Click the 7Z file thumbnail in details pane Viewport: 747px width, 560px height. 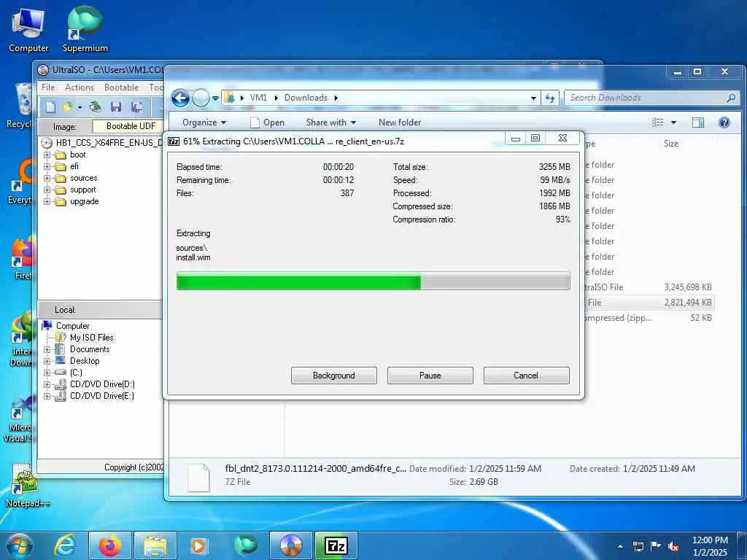tap(198, 477)
